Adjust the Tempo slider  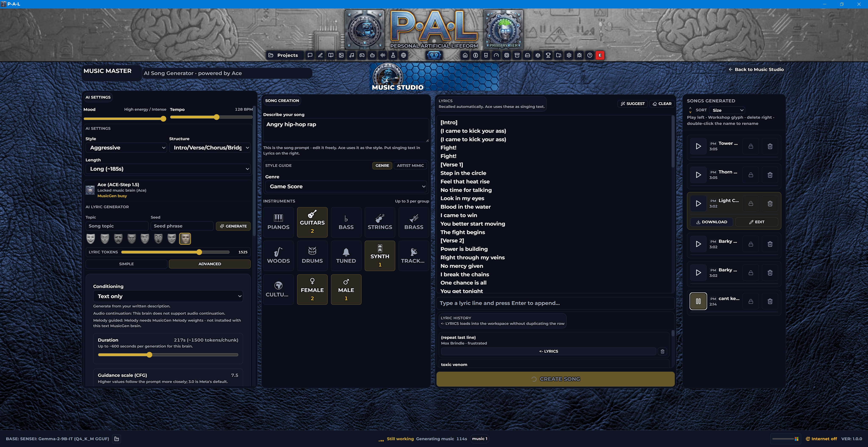(x=211, y=117)
